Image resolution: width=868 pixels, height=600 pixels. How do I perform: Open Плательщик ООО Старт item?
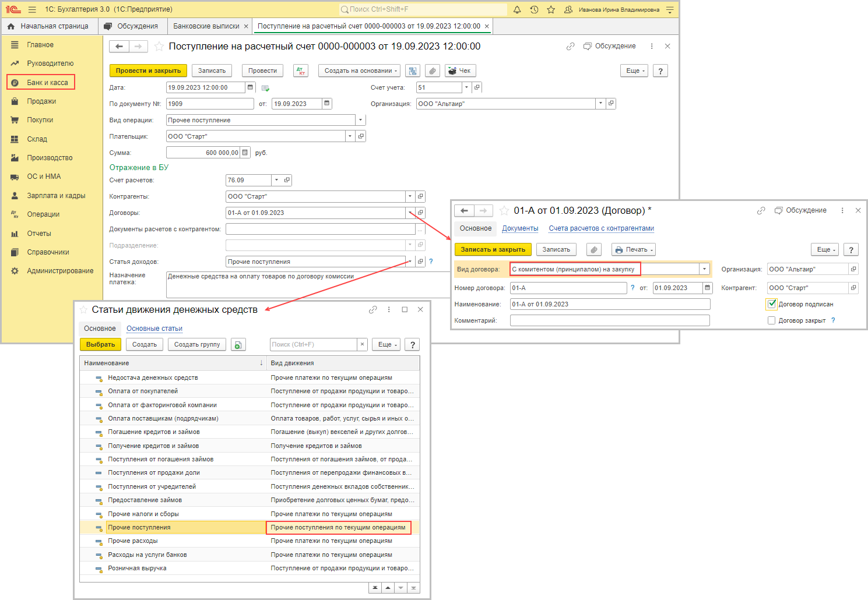361,136
